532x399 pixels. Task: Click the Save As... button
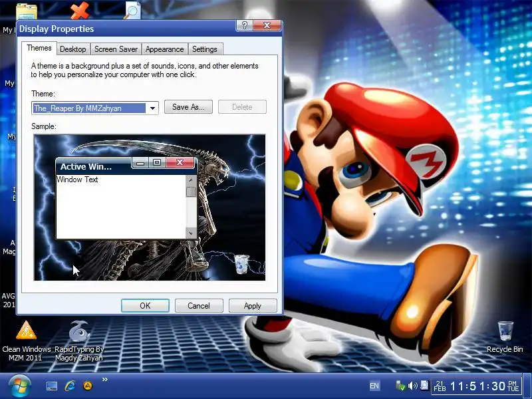pos(188,107)
